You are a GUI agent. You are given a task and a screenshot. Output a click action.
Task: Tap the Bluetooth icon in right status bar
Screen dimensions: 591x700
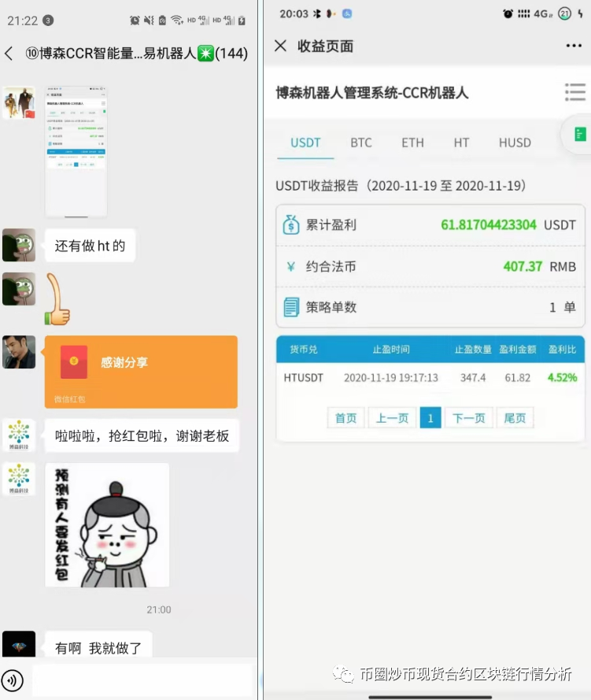point(316,14)
